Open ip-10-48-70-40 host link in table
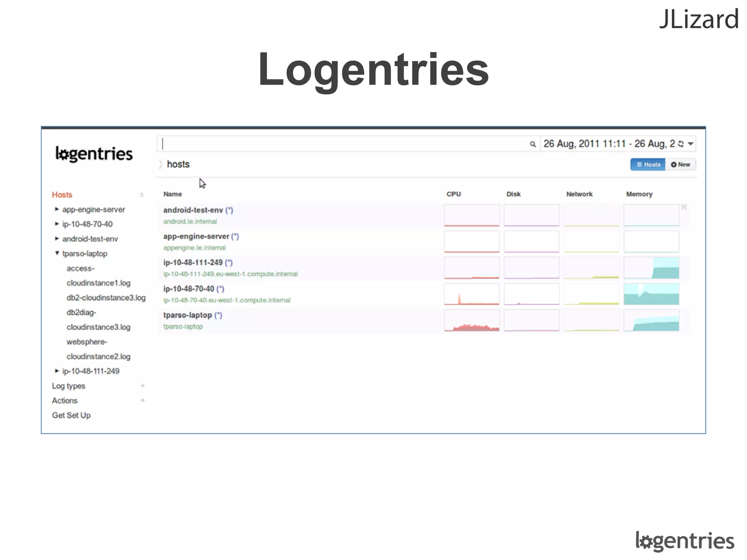Screen dimensions: 747x560 [x=189, y=289]
